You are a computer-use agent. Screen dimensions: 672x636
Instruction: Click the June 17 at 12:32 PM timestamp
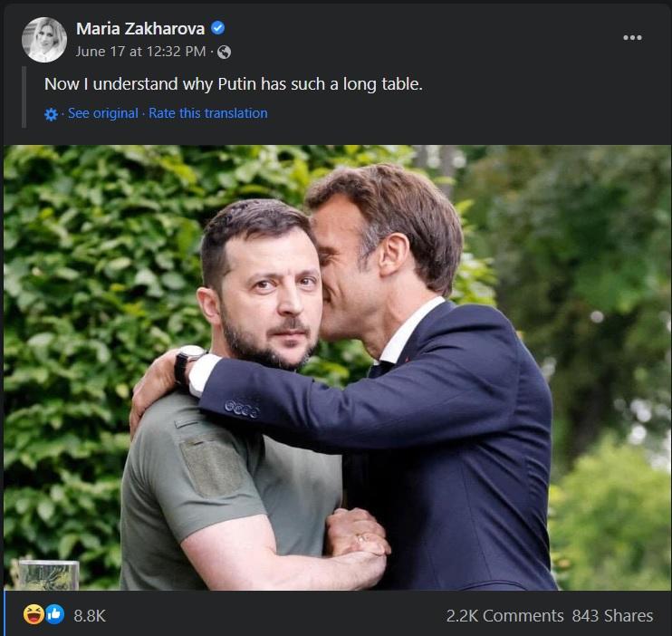coord(140,52)
